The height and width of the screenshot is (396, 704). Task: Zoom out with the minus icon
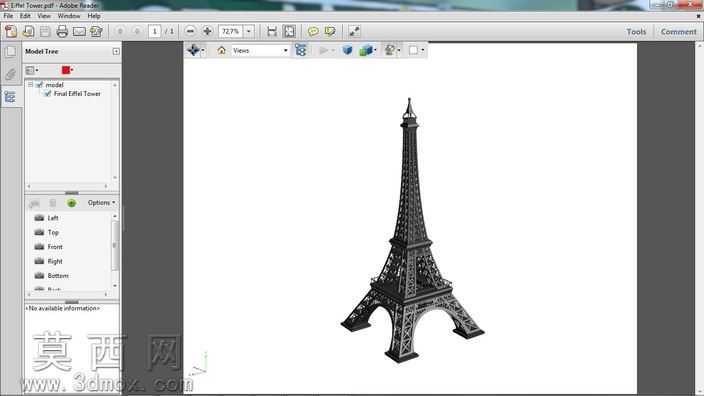[190, 31]
